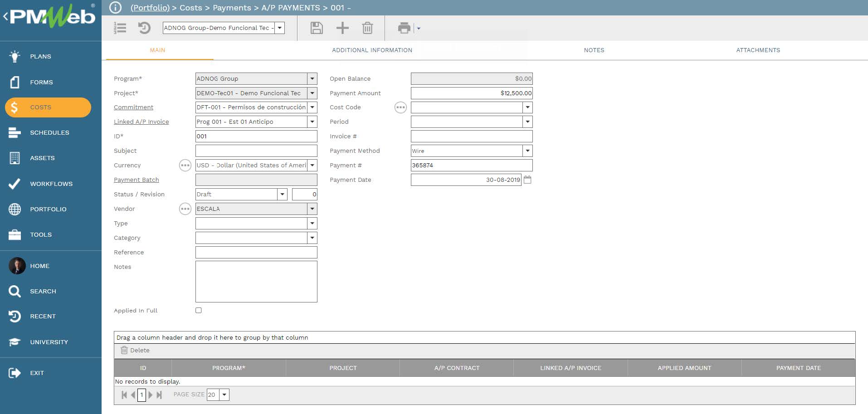The width and height of the screenshot is (868, 414).
Task: Click the info circle icon in breadcrumb bar
Action: [116, 8]
